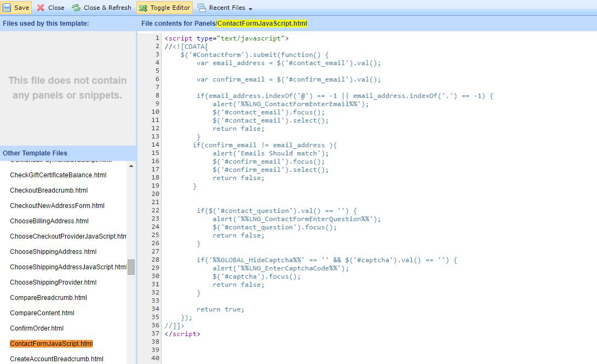Open CompareBreadcrumb.html template file
This screenshot has height=364, width=597.
click(x=48, y=298)
